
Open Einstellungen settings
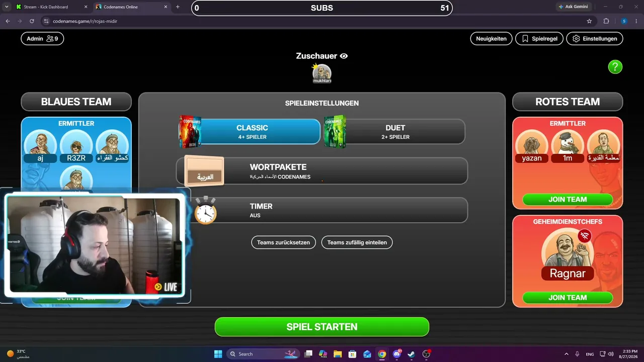tap(595, 39)
